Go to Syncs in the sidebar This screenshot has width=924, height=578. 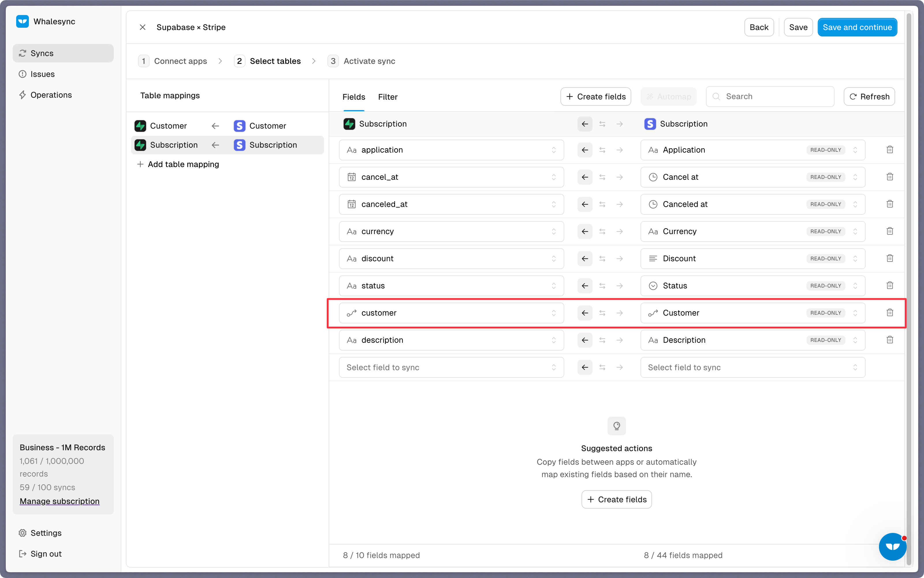point(63,53)
